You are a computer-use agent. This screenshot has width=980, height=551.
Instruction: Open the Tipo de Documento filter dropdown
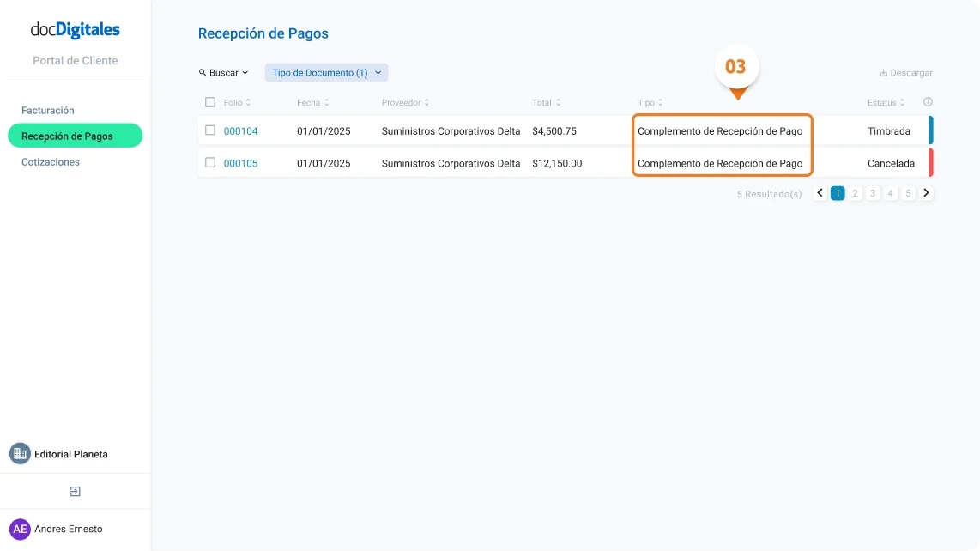coord(326,72)
